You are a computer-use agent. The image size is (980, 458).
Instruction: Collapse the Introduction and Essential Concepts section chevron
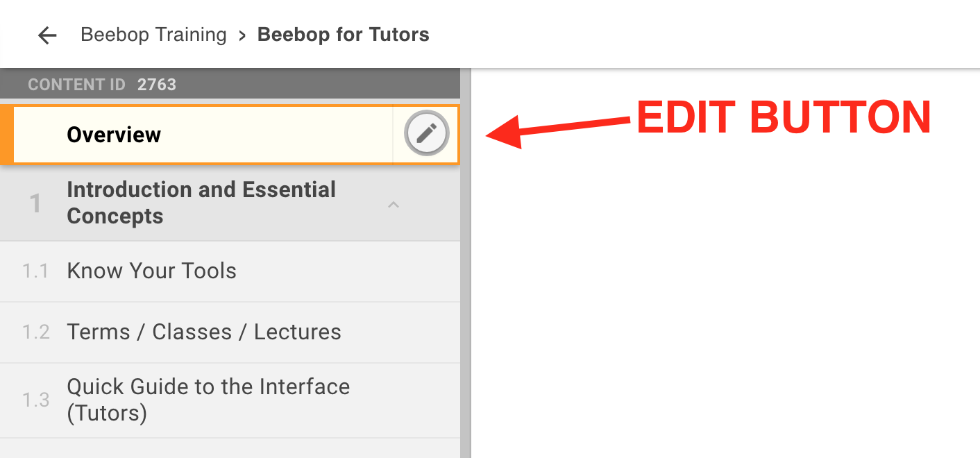[394, 204]
